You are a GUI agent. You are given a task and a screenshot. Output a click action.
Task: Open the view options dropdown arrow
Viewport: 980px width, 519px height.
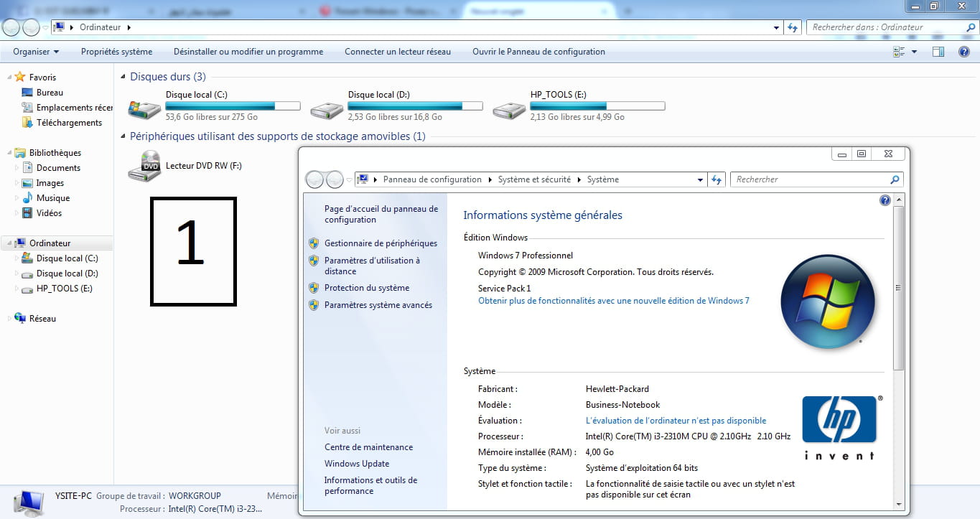click(x=914, y=52)
